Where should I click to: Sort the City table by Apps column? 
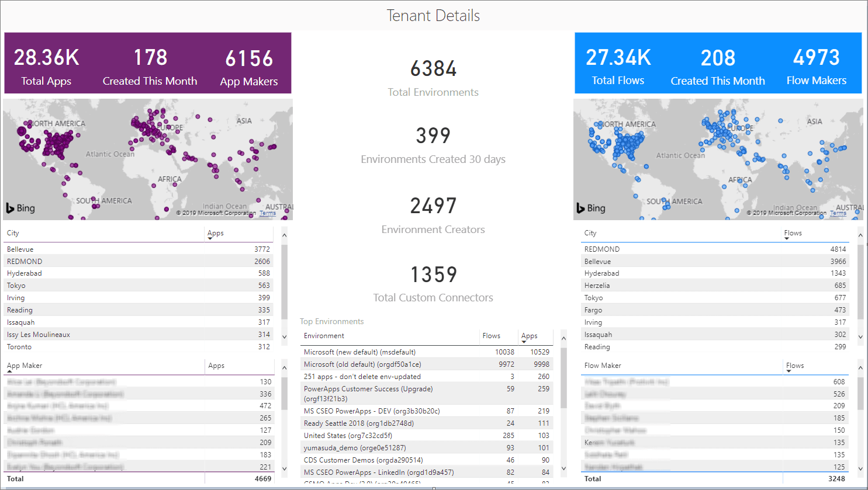[x=215, y=233]
